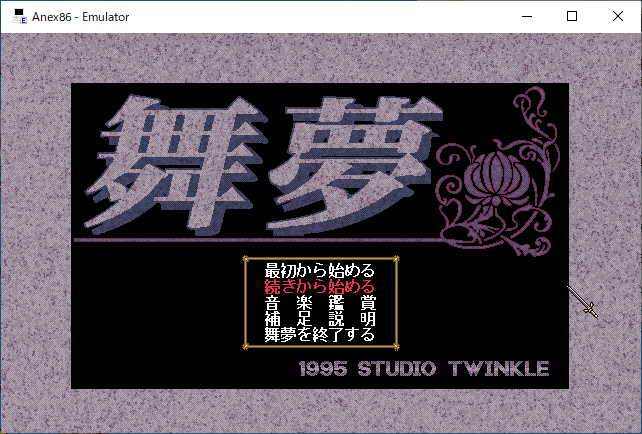
Task: Open 補足説明 supplementary notes option
Action: [320, 319]
